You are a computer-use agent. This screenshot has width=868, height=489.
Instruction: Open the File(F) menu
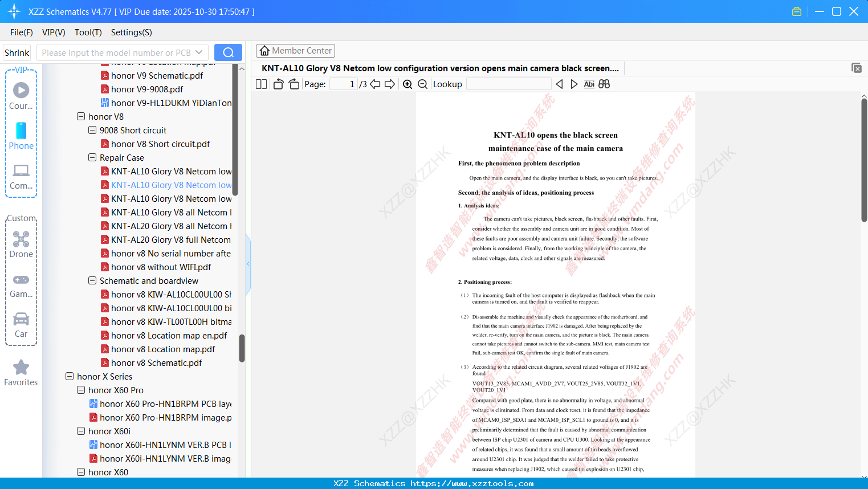click(22, 32)
